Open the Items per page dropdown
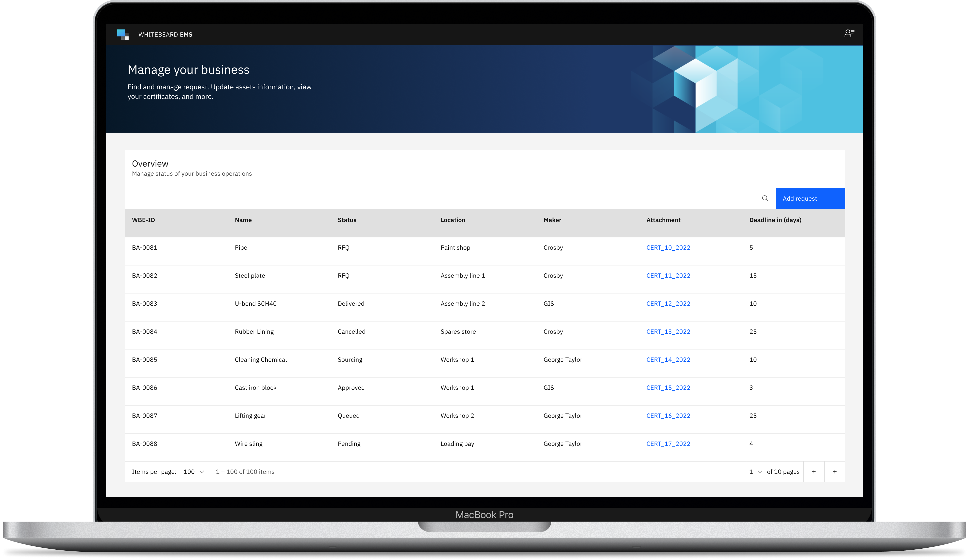 tap(194, 472)
